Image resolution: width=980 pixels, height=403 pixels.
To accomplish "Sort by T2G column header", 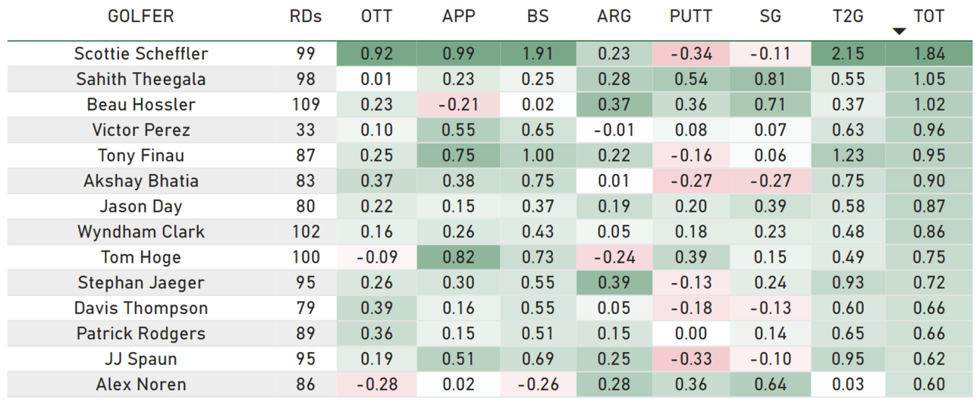I will [847, 16].
